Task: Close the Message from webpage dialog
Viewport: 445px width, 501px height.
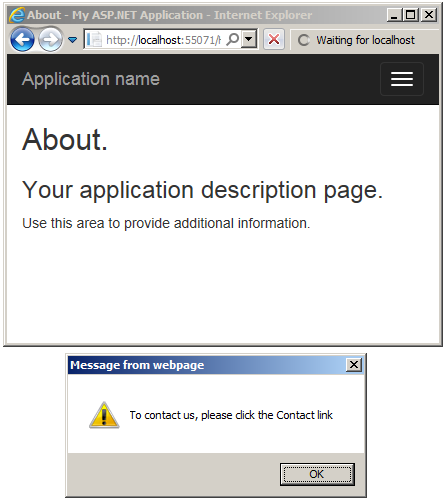Action: tap(354, 365)
